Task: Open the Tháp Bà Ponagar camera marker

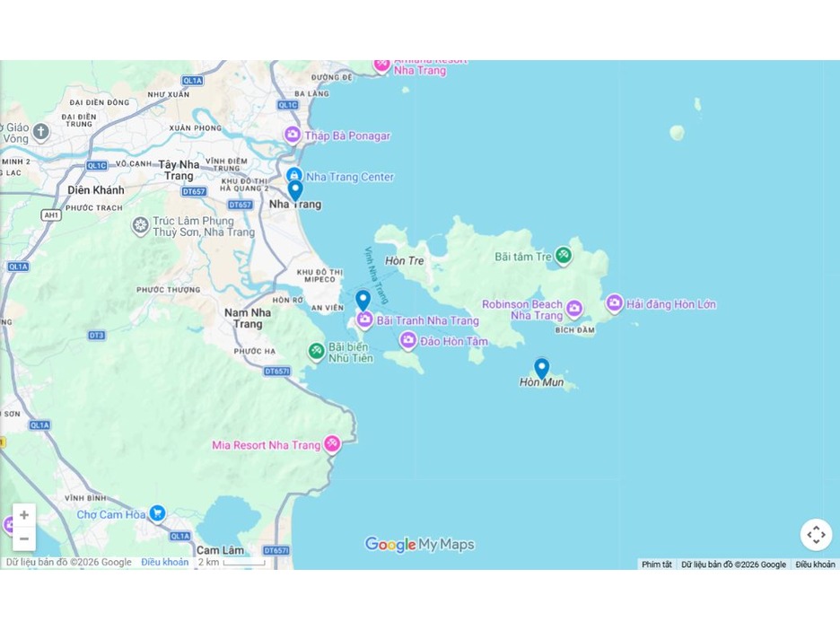Action: click(x=293, y=135)
